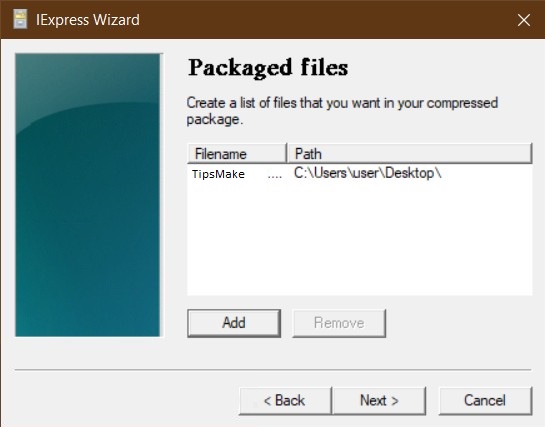This screenshot has height=427, width=545.
Task: Click the teal wizard banner image
Action: pos(88,195)
